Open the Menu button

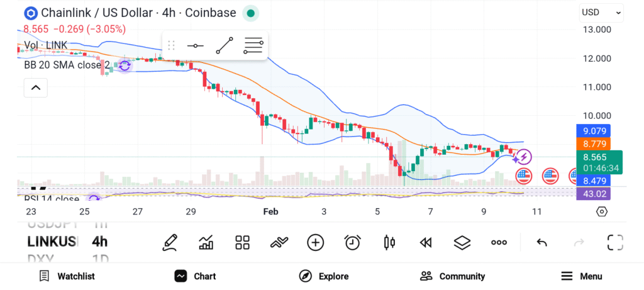(582, 276)
